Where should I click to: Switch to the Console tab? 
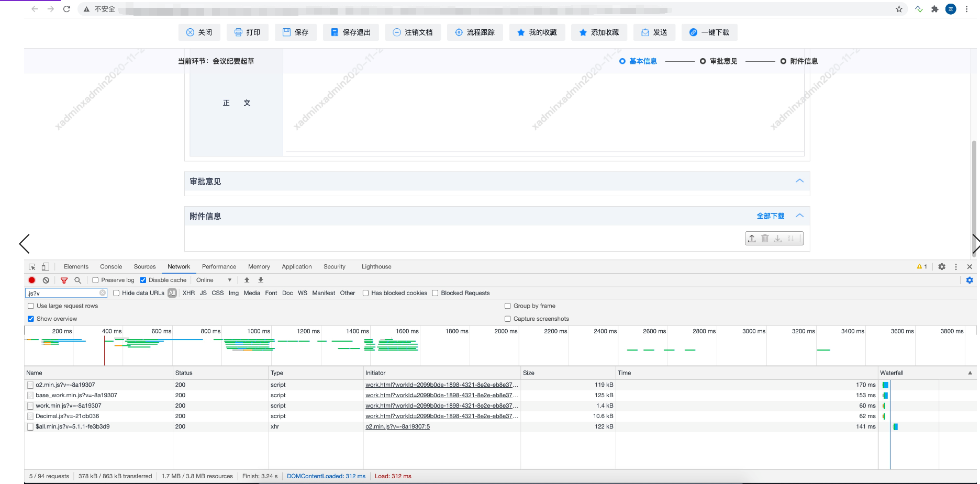coord(111,267)
